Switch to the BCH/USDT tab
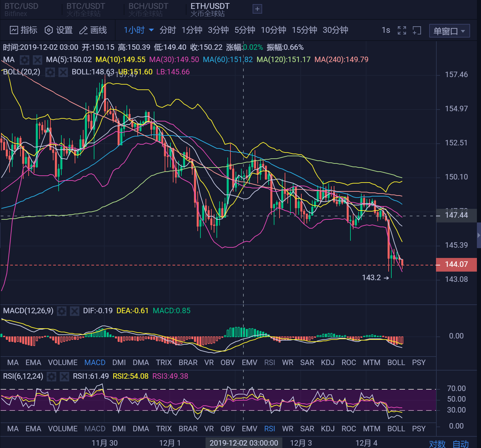Screen dimensions: 481x448 148,10
